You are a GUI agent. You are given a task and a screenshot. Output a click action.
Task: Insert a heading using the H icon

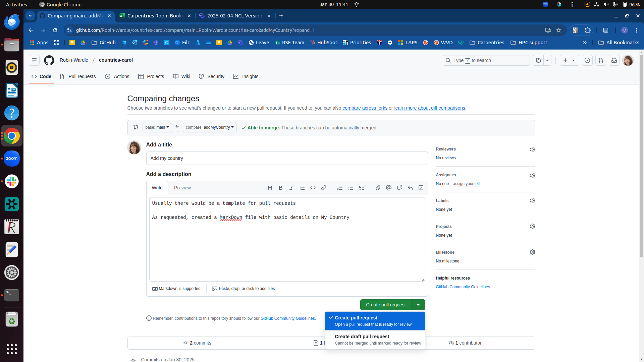click(270, 188)
